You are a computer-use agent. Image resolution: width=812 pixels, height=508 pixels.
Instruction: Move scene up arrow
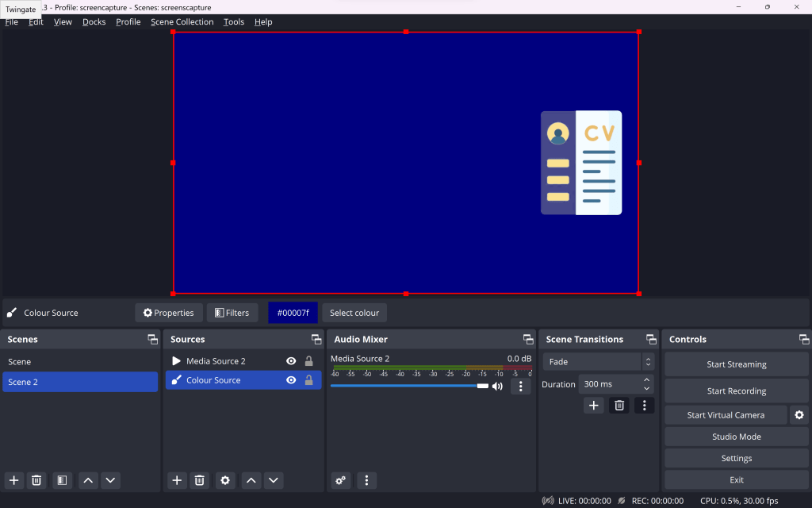[x=88, y=480]
